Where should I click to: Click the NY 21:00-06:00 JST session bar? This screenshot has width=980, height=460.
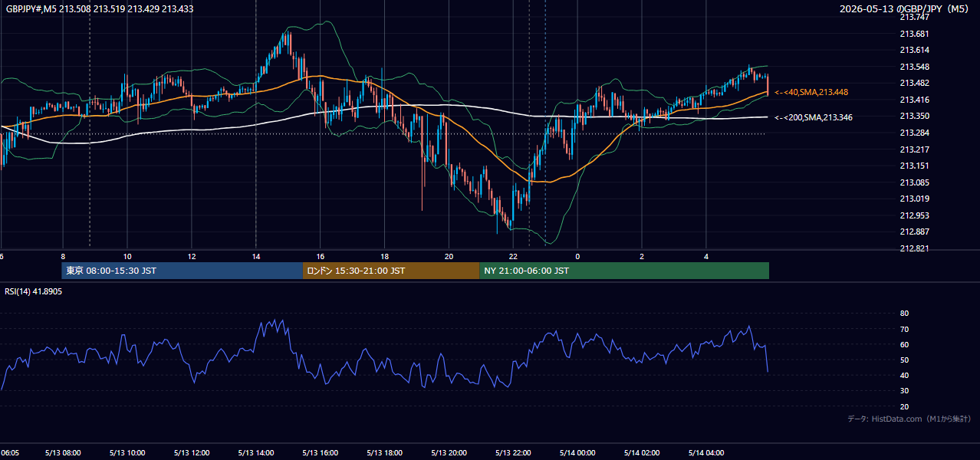[x=624, y=271]
